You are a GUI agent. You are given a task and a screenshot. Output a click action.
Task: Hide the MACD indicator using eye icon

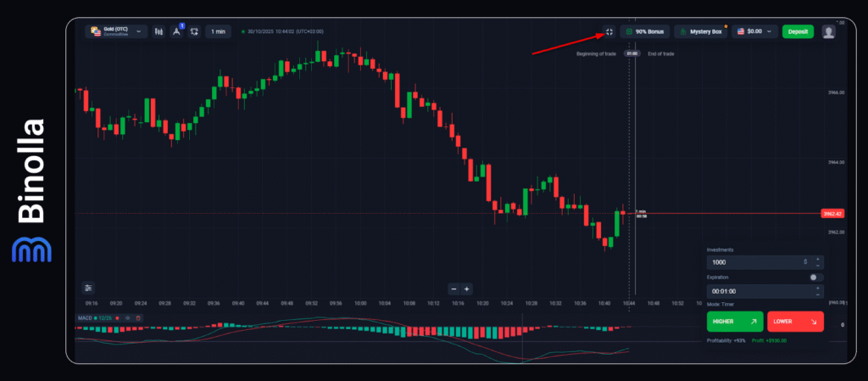127,318
